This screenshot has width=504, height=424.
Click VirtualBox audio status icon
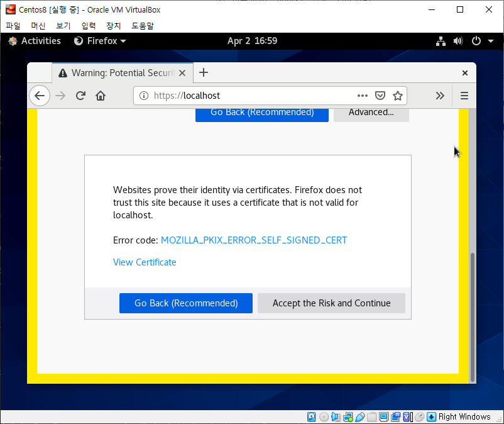336,417
